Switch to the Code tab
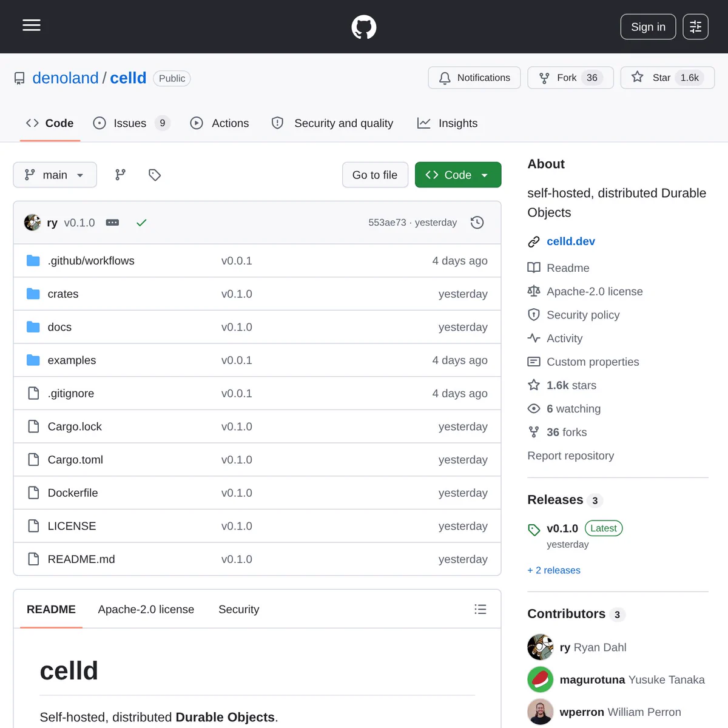The width and height of the screenshot is (728, 728). coord(50,123)
